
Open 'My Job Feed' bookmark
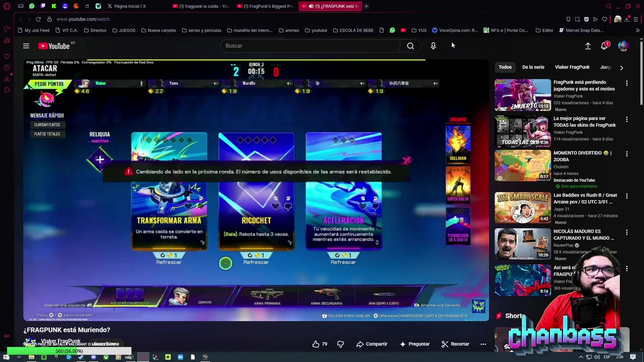tap(33, 30)
